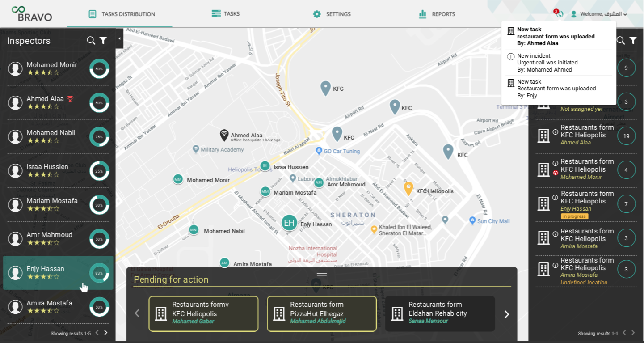Viewport: 644px width, 343px height.
Task: Click the GO Car Tuning map pin
Action: [319, 151]
